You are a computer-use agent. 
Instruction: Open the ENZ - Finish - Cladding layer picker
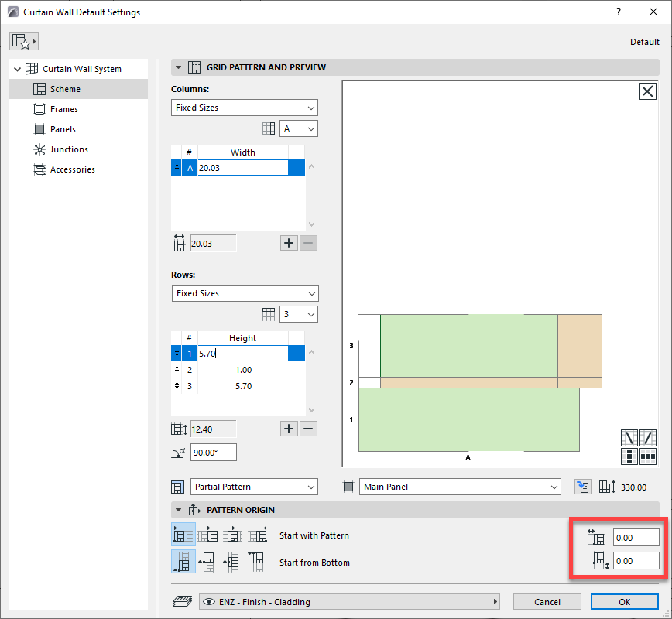pyautogui.click(x=350, y=602)
